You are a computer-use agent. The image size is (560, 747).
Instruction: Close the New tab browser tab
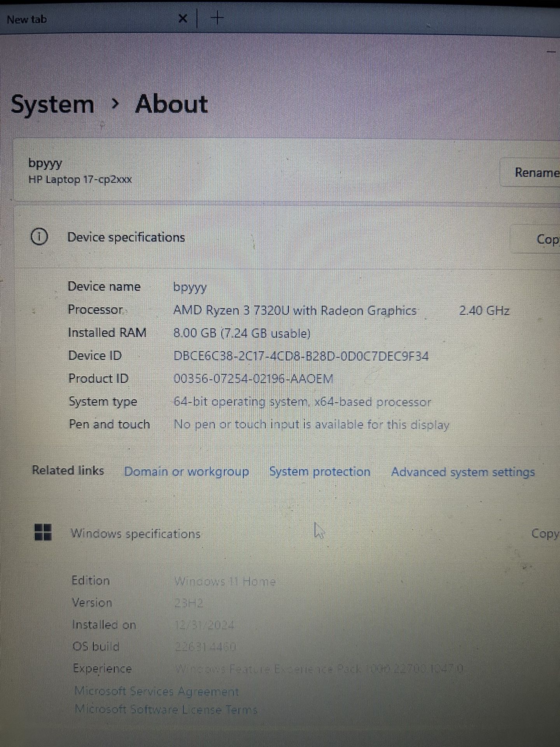(182, 18)
